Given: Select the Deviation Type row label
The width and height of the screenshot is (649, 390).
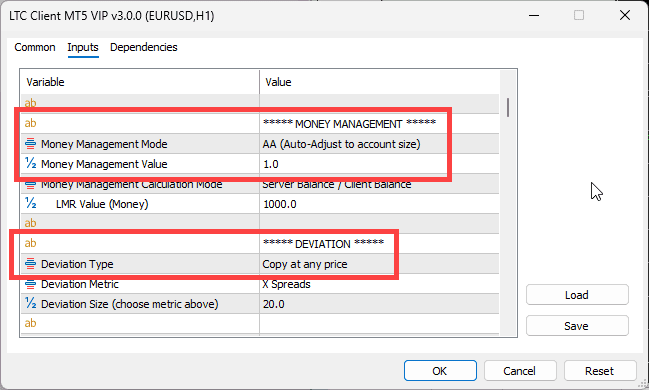Looking at the screenshot, I should (x=77, y=264).
